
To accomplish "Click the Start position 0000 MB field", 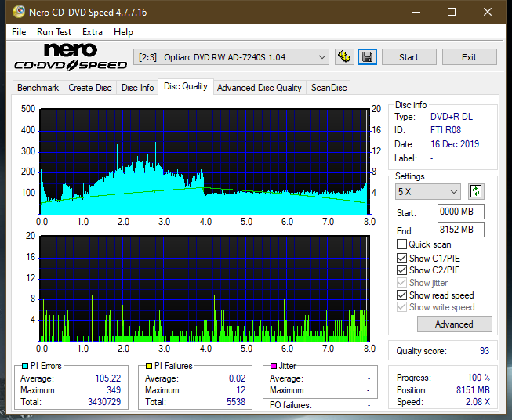I will pyautogui.click(x=461, y=212).
